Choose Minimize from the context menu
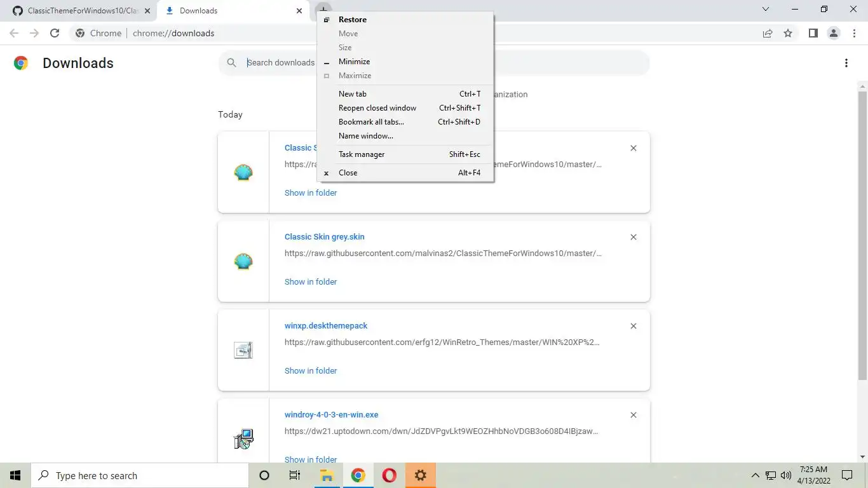This screenshot has height=488, width=868. [405, 62]
